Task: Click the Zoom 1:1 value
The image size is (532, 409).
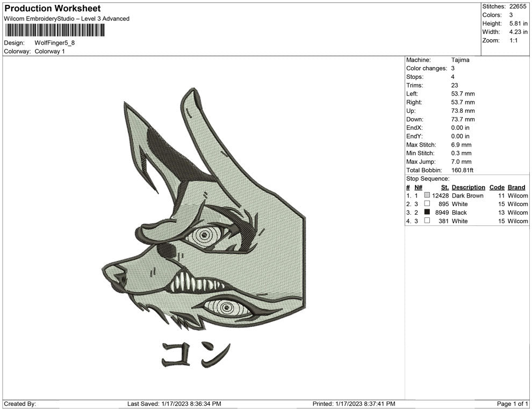Action: tap(513, 39)
